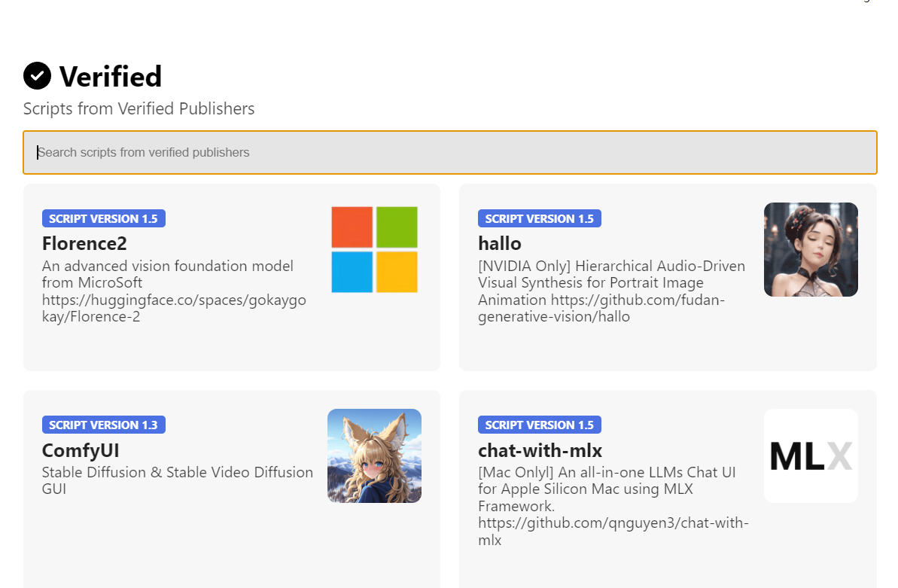This screenshot has width=898, height=588.
Task: Click the chat-with-mlx description with the qnguyen3 URL
Action: click(613, 506)
